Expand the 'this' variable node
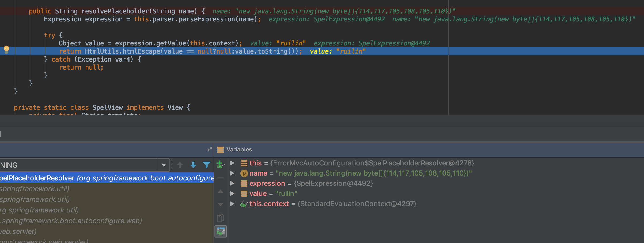 tap(232, 163)
